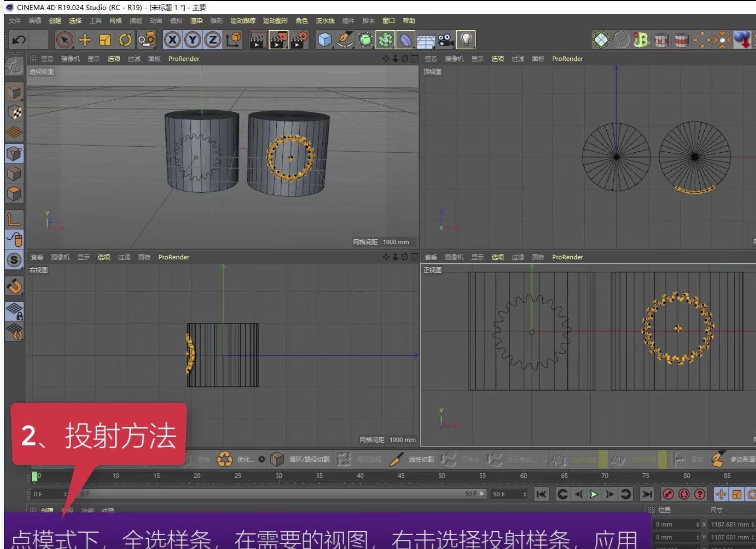The height and width of the screenshot is (549, 756).
Task: Open perspective viewport 摄像机 menu
Action: (71, 59)
